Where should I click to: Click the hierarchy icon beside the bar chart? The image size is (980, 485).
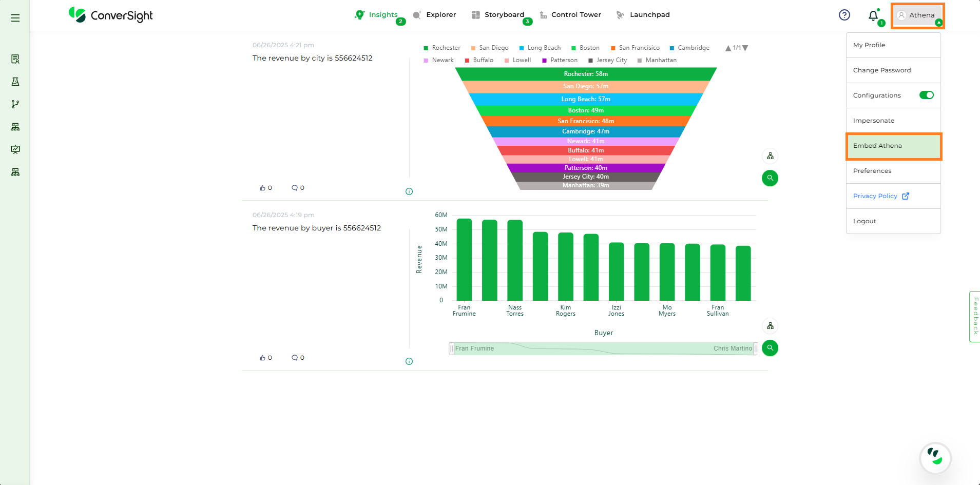[x=770, y=326]
